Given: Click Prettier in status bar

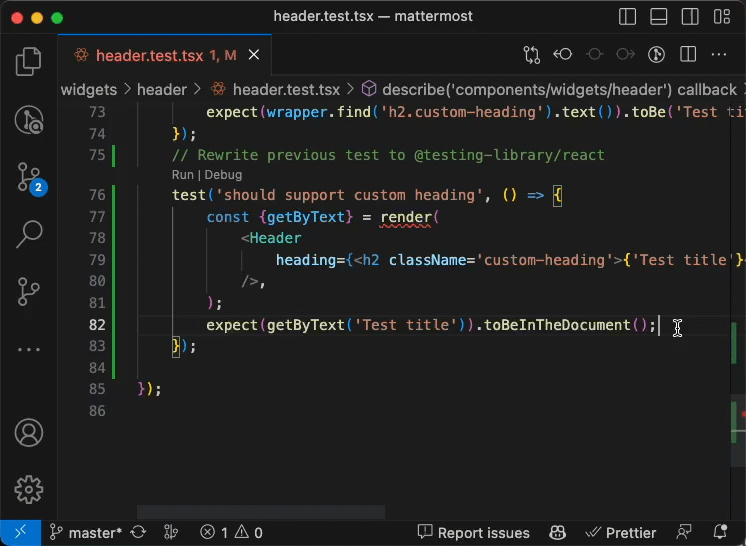Looking at the screenshot, I should (621, 533).
